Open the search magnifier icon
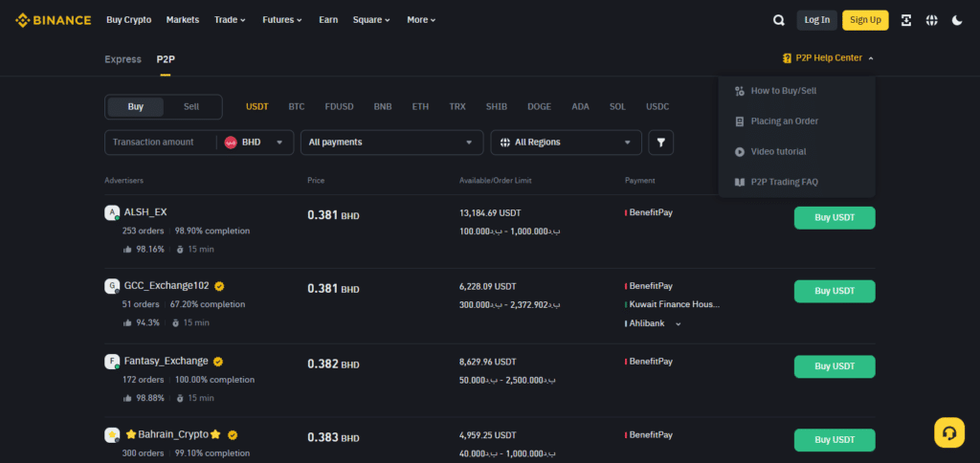The width and height of the screenshot is (980, 463). pos(779,20)
